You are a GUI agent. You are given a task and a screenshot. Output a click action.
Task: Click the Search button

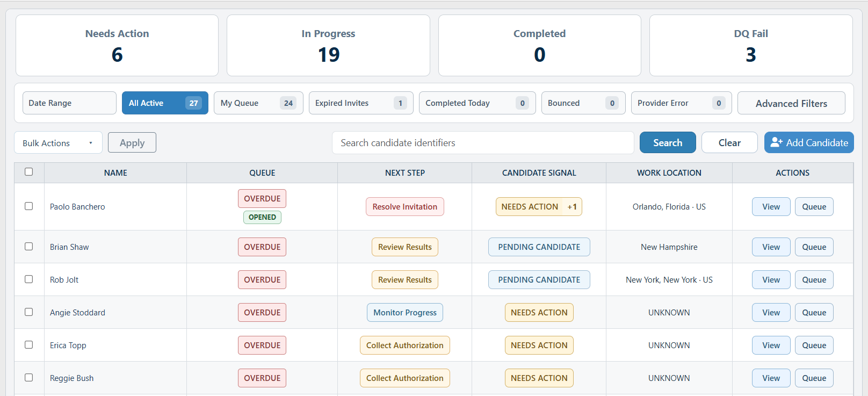pos(668,142)
